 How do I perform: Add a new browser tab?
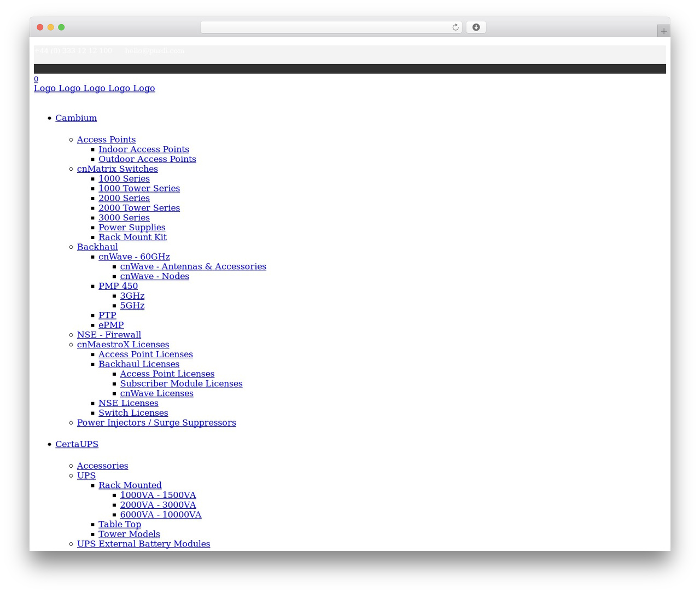click(663, 31)
